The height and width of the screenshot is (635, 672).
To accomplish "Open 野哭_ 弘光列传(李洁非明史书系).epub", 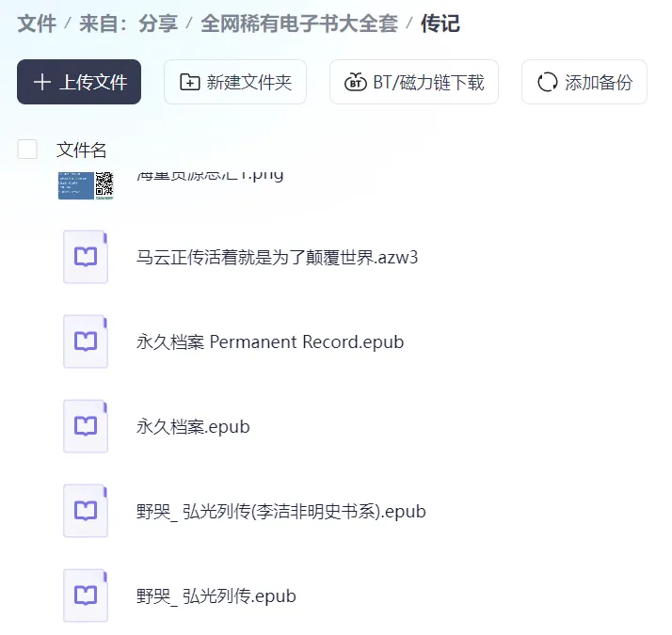I will pyautogui.click(x=281, y=512).
